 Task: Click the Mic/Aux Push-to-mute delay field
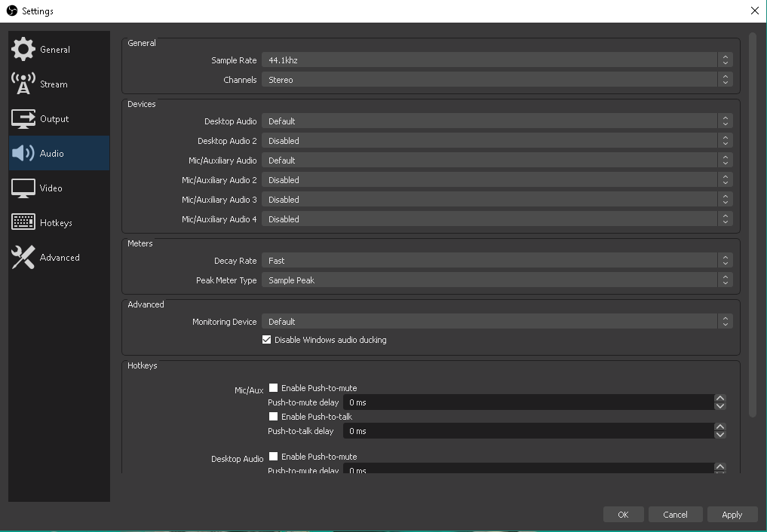528,402
